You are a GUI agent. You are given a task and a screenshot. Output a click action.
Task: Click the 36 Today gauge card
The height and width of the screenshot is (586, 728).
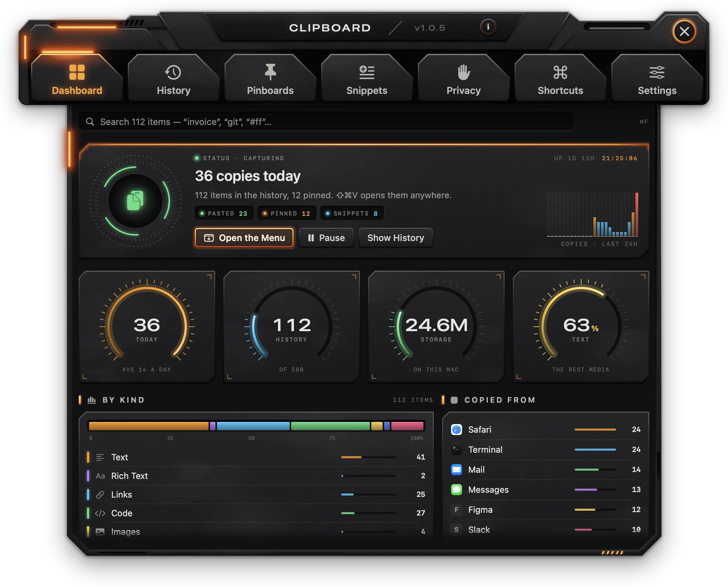pos(147,327)
